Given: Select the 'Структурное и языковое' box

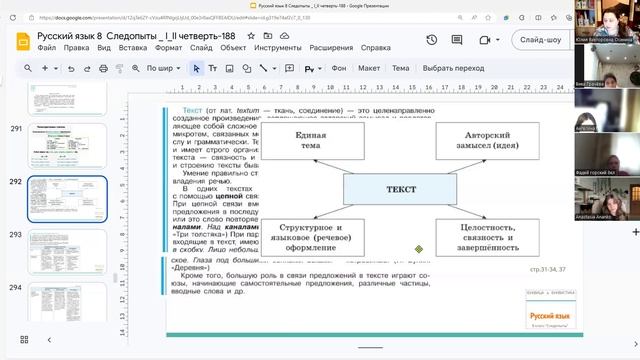Looking at the screenshot, I should [313, 238].
